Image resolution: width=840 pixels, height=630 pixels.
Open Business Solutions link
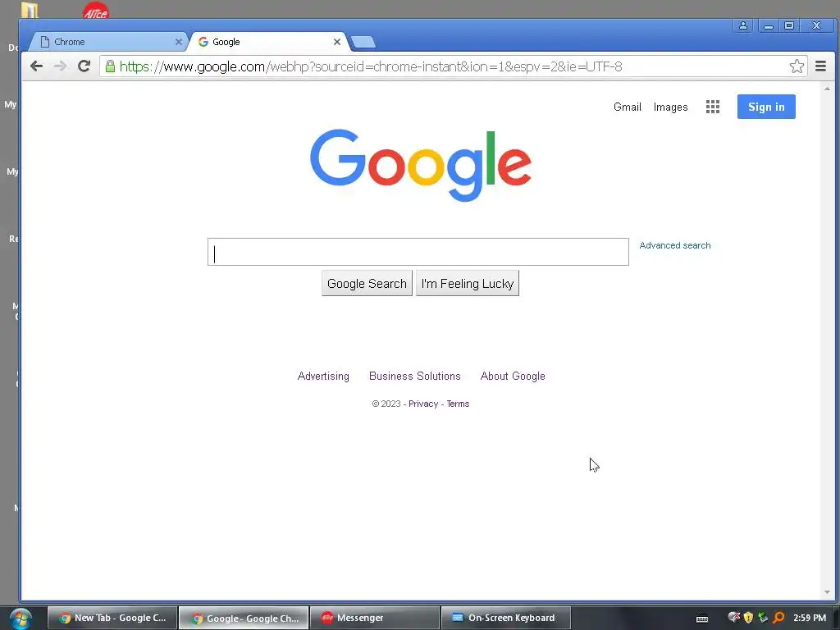pyautogui.click(x=414, y=376)
